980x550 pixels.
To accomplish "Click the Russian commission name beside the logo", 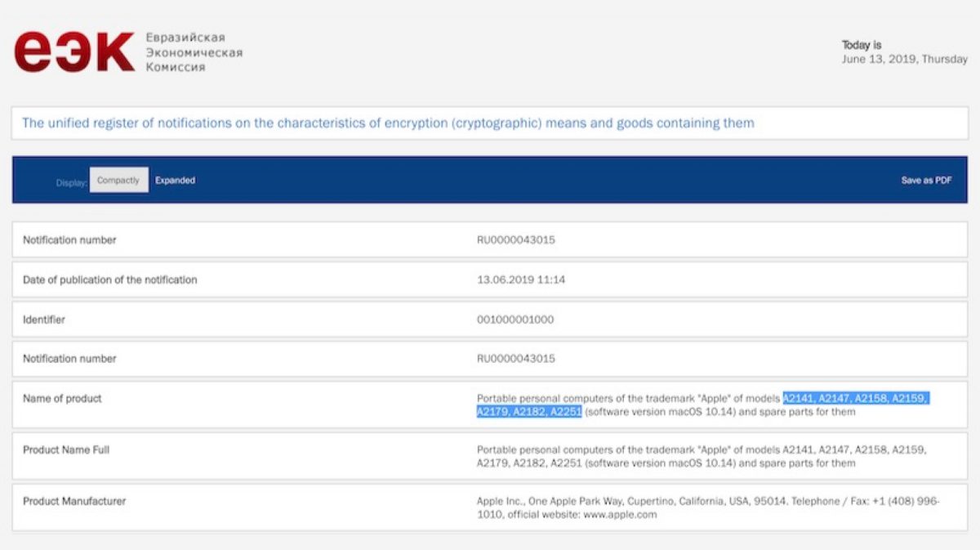I will pos(194,52).
